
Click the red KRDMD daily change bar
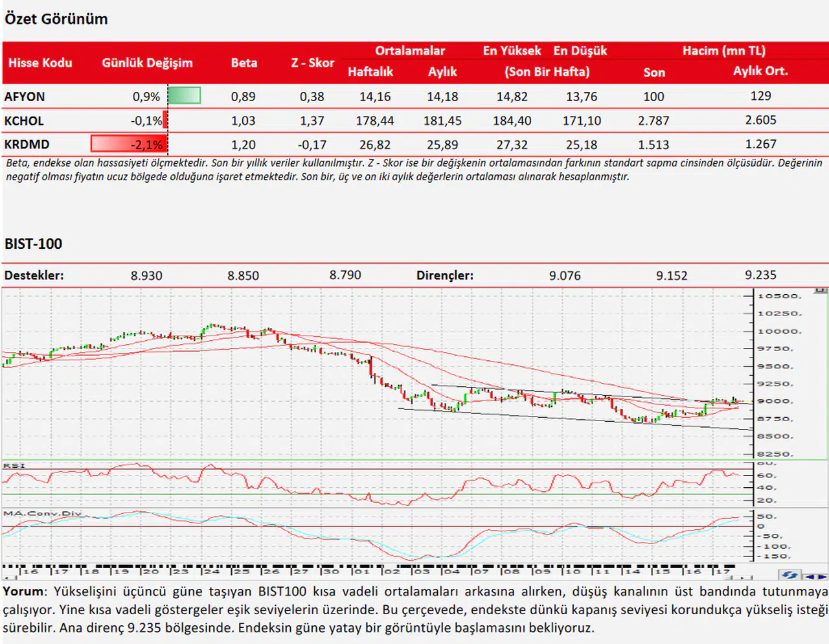[x=128, y=144]
